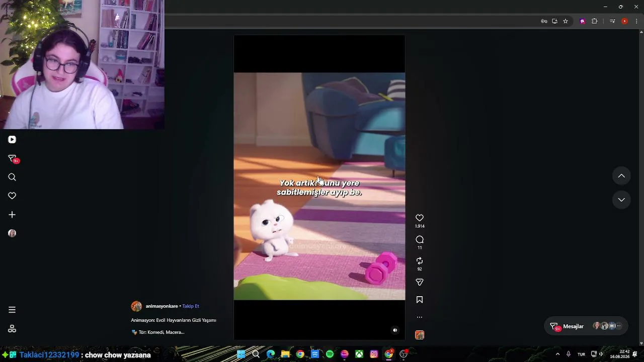The image size is (644, 362).
Task: Expand the truncated caption 'Tür: Komedi, Macera...'
Action: tap(158, 332)
